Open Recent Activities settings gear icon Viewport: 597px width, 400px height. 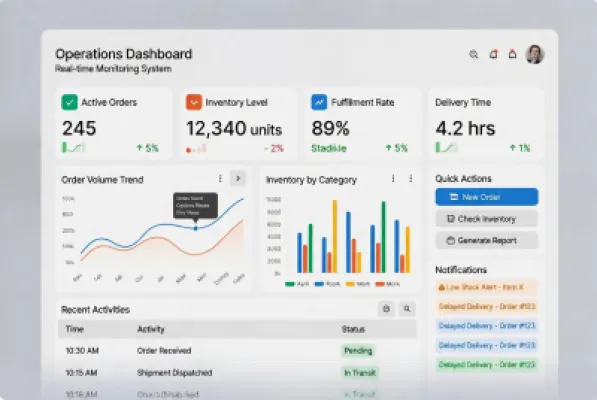[386, 309]
